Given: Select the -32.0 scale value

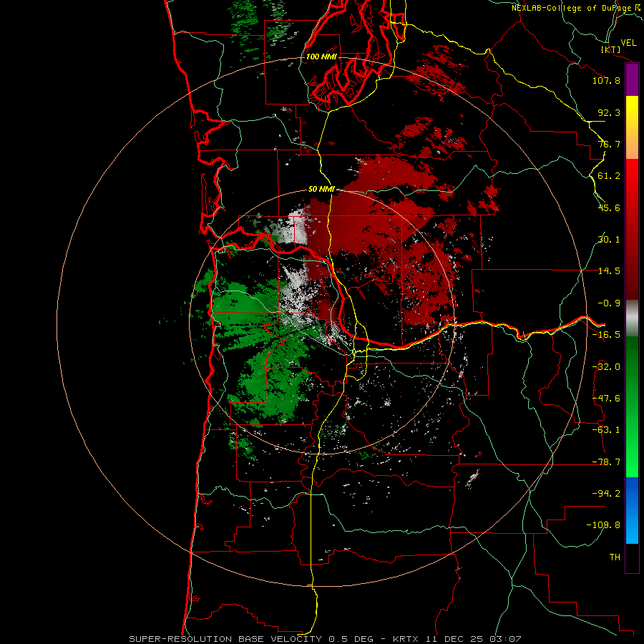Looking at the screenshot, I should pos(606,367).
